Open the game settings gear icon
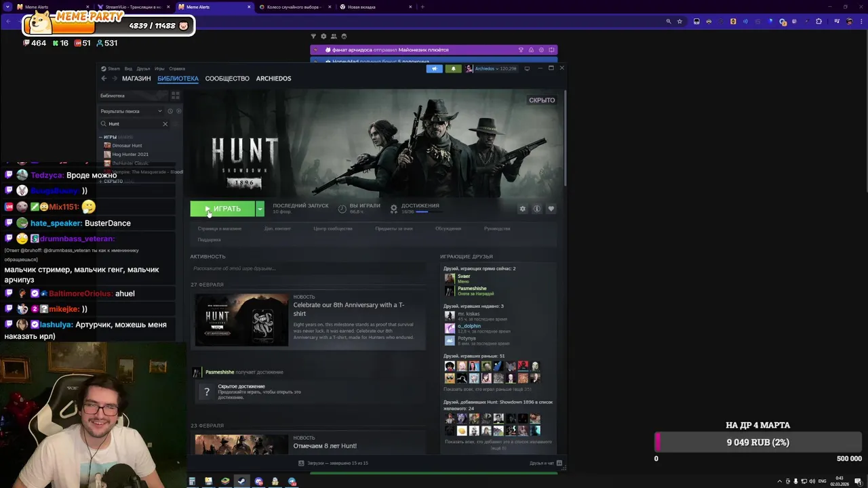The height and width of the screenshot is (488, 868). coord(522,209)
